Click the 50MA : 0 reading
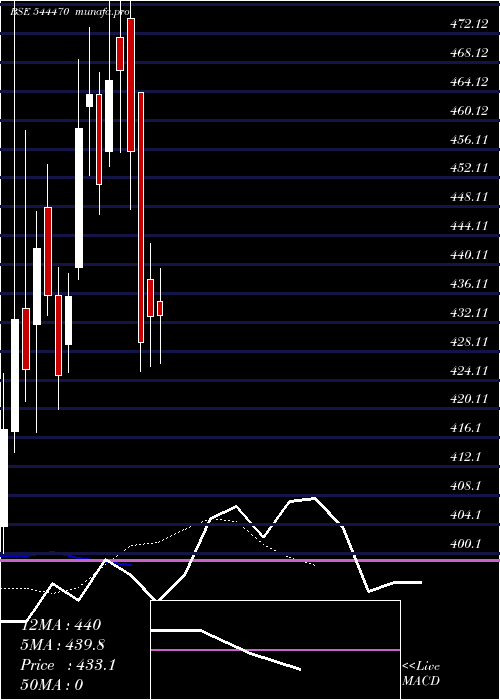Image resolution: width=500 pixels, height=700 pixels. [52, 684]
